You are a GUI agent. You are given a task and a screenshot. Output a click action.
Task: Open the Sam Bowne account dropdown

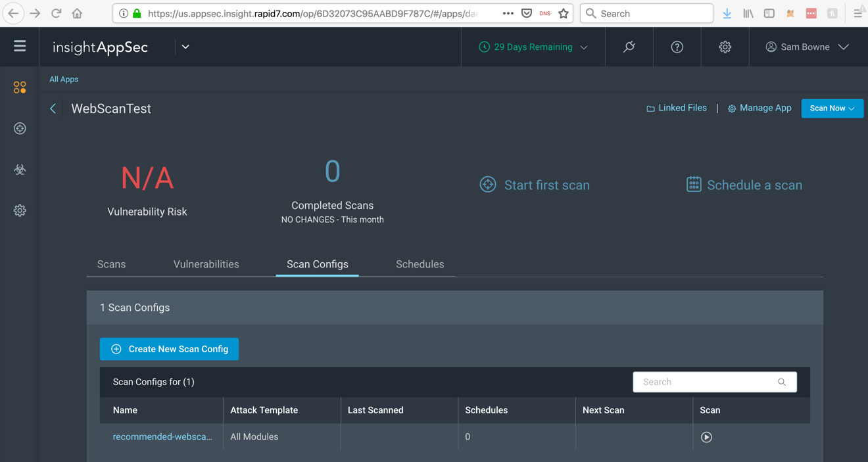pyautogui.click(x=807, y=47)
